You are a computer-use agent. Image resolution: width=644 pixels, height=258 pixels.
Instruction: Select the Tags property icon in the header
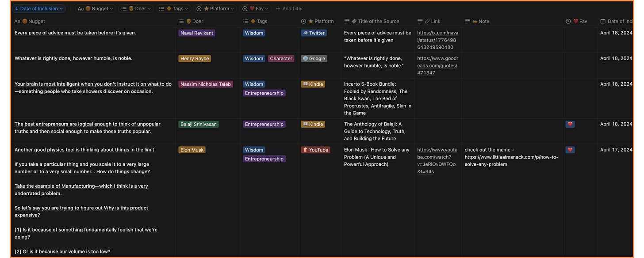click(252, 21)
